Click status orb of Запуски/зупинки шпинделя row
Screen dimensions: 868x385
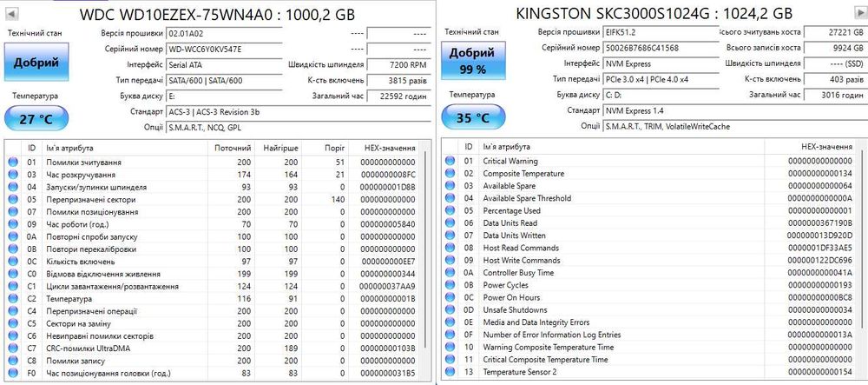click(x=13, y=187)
